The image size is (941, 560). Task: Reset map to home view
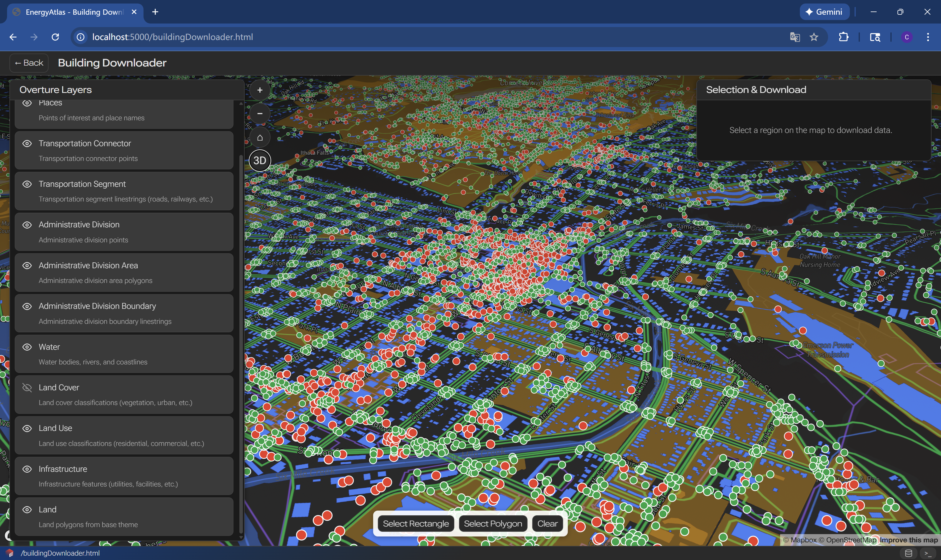(x=260, y=137)
